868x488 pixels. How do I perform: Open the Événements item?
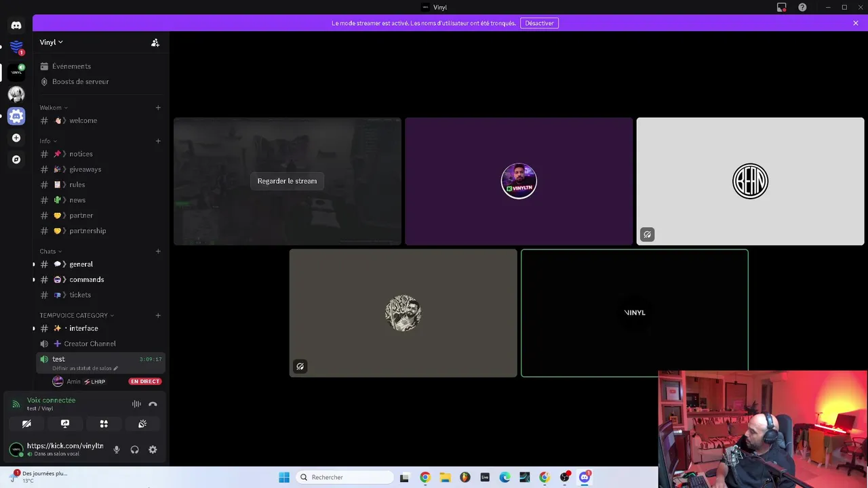click(100, 66)
